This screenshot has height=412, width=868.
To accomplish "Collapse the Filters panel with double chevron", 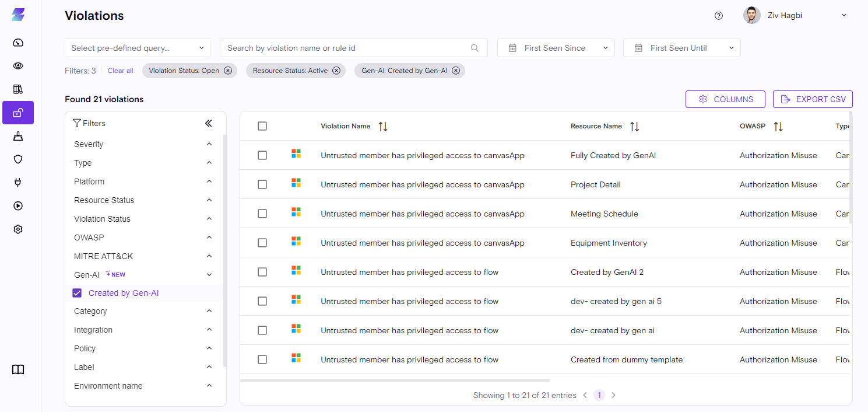I will (x=208, y=123).
